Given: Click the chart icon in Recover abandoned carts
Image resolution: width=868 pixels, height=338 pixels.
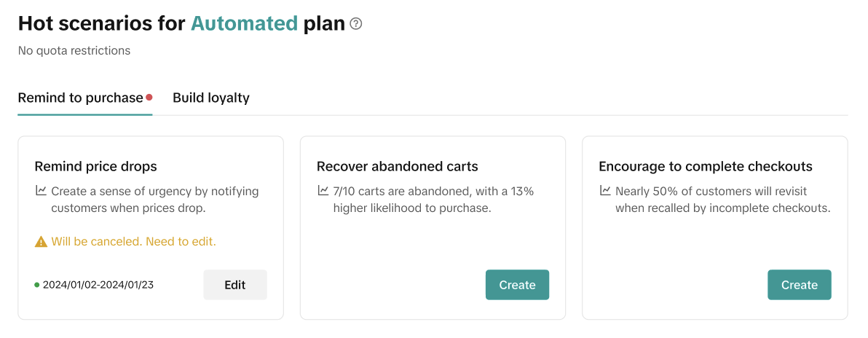Looking at the screenshot, I should [x=323, y=191].
